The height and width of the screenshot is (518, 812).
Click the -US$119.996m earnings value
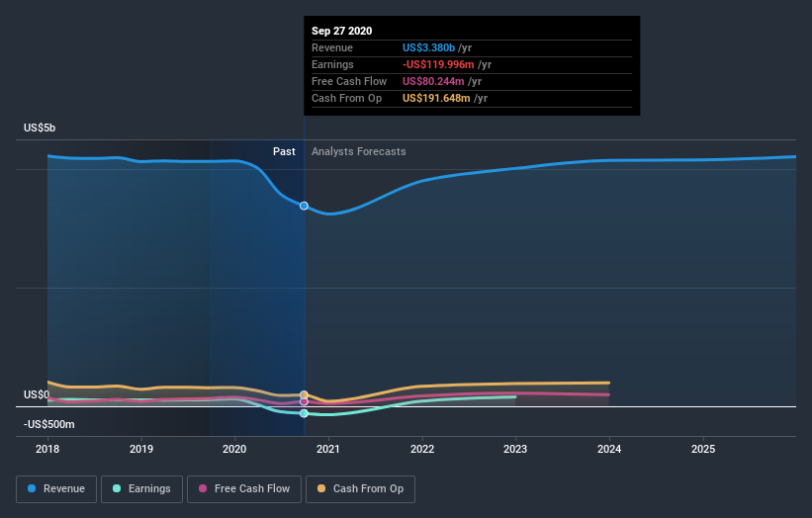click(x=438, y=64)
